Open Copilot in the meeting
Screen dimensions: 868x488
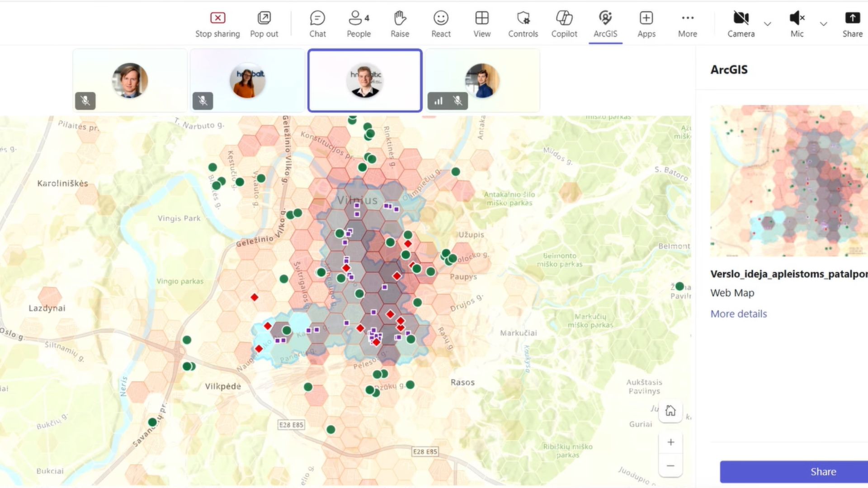click(x=564, y=25)
